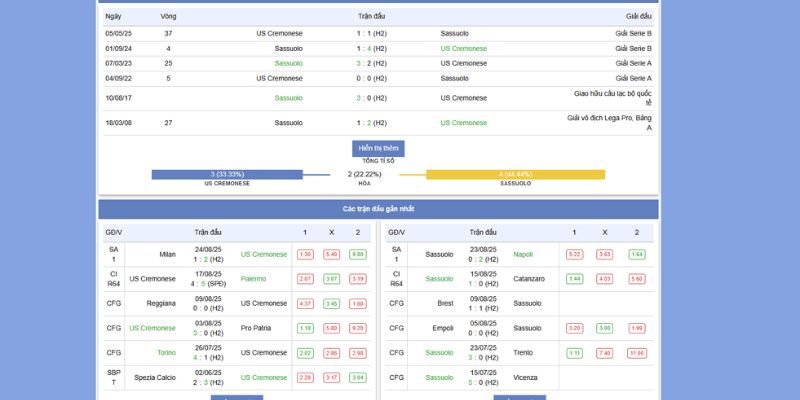Select the 1.18 odds, Pro Patria match
The height and width of the screenshot is (400, 800).
305,328
